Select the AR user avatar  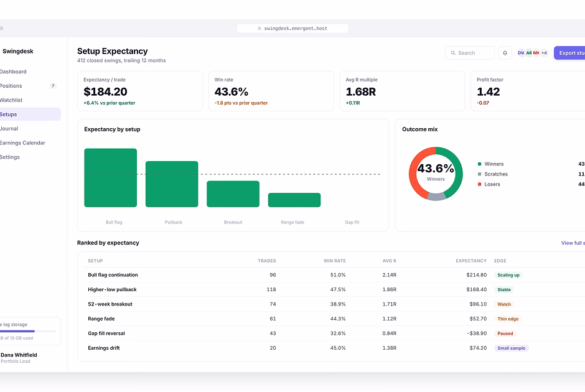[528, 53]
